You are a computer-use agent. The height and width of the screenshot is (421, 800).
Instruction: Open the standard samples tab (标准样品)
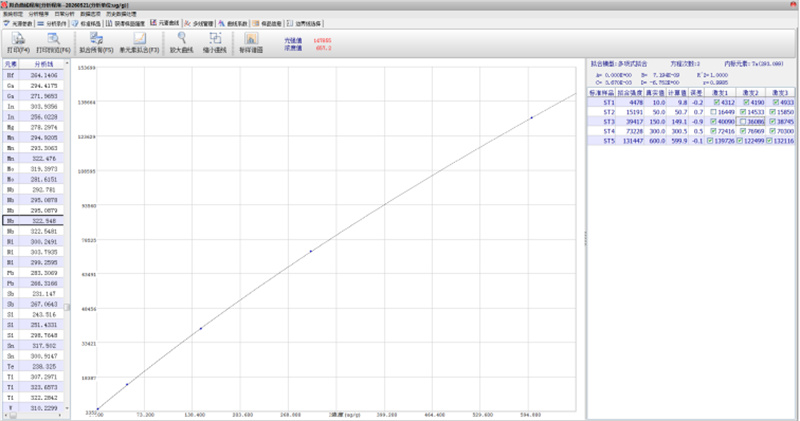pos(86,23)
